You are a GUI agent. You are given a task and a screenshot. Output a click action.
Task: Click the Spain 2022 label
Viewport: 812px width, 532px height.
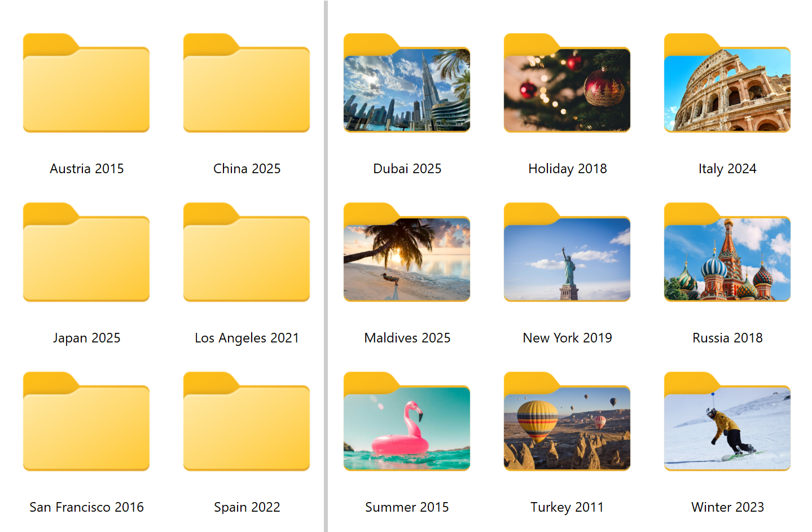click(247, 507)
